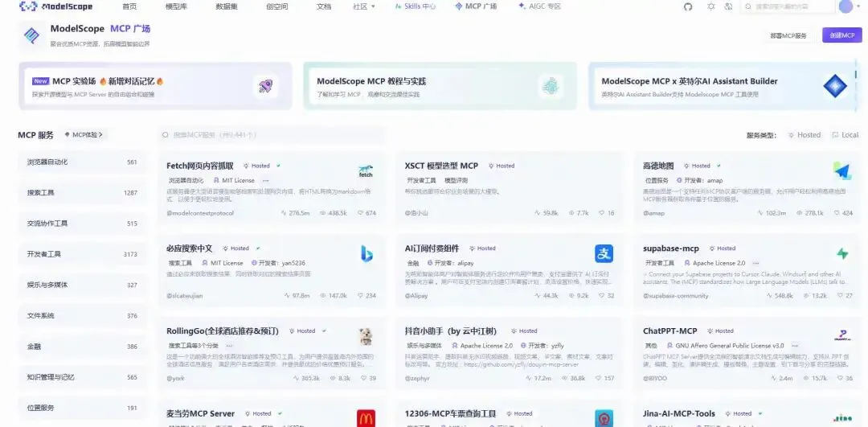This screenshot has width=868, height=427.
Task: Select the 金融 category in sidebar
Action: [82, 347]
